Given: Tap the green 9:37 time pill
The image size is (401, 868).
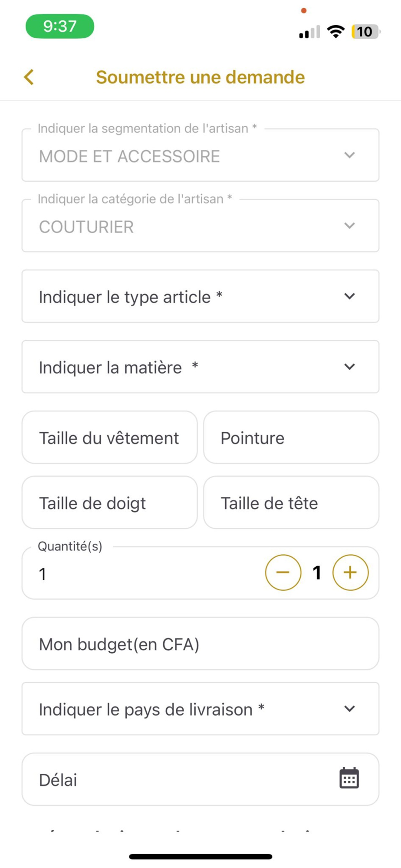Looking at the screenshot, I should tap(60, 26).
